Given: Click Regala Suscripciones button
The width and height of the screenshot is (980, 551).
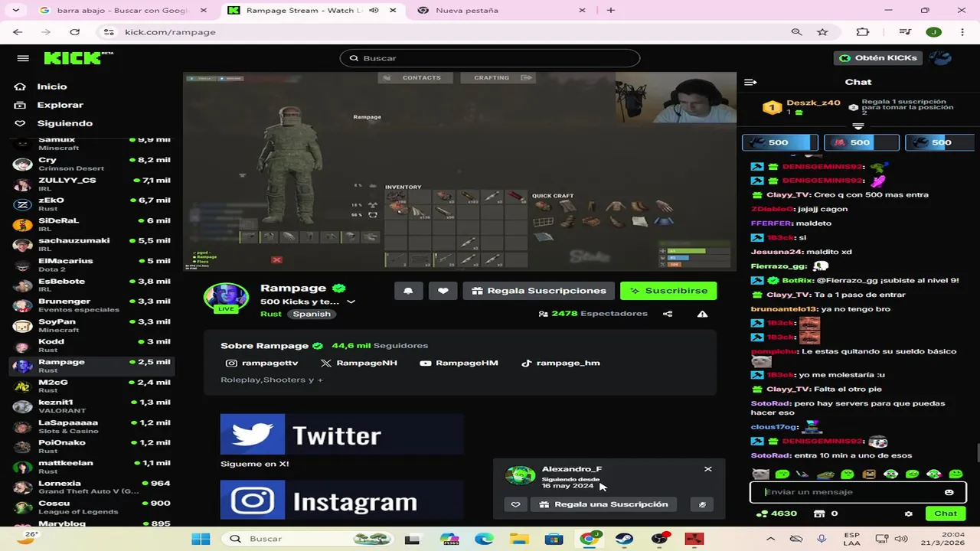Looking at the screenshot, I should pos(539,291).
